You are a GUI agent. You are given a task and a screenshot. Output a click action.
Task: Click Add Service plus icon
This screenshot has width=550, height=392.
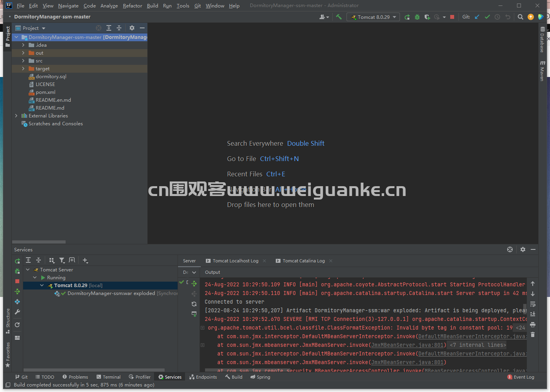(x=85, y=260)
